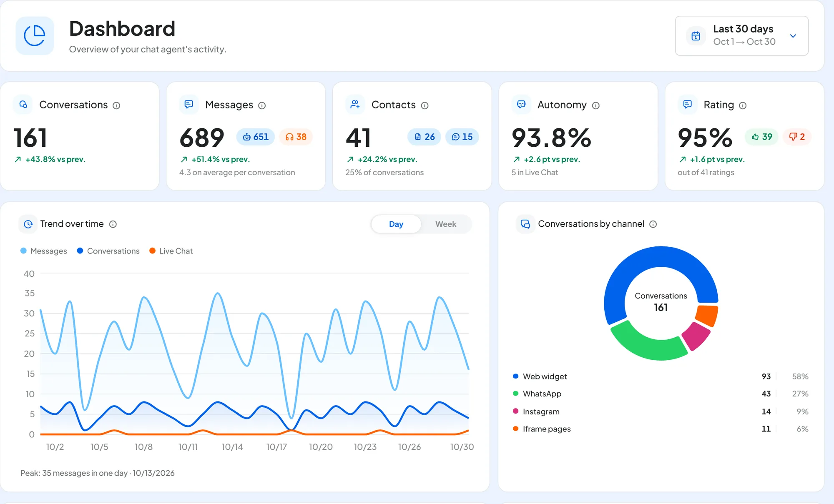Click '25% of conversations' text
This screenshot has height=504, width=834.
(384, 173)
